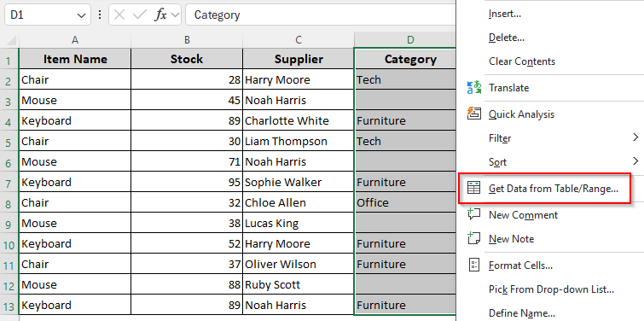Click Keyboard cell in row 10
Image resolution: width=644 pixels, height=321 pixels.
(x=75, y=243)
